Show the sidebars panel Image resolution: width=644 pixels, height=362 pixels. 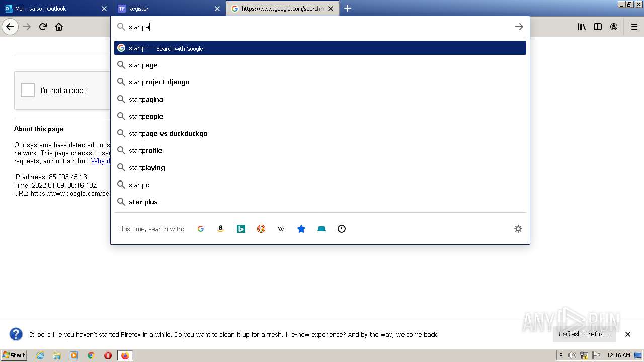point(598,27)
